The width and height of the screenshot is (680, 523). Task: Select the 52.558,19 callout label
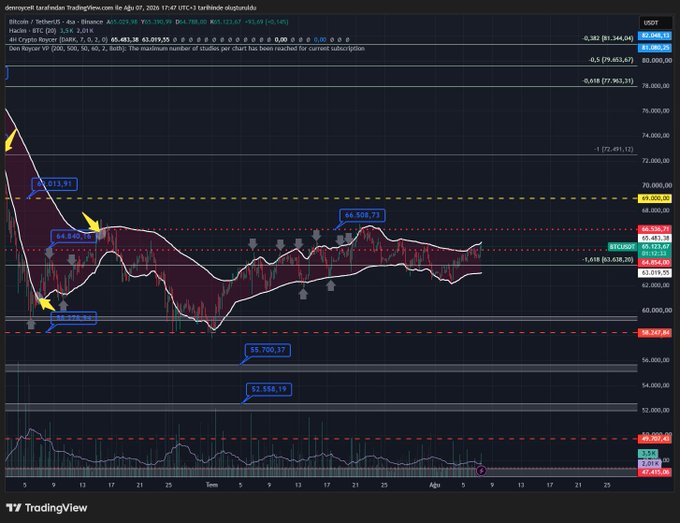pyautogui.click(x=269, y=389)
